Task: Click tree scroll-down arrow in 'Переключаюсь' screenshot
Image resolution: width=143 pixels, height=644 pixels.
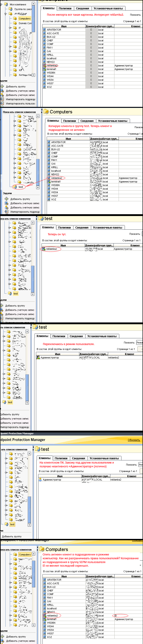Action: (x=27, y=403)
